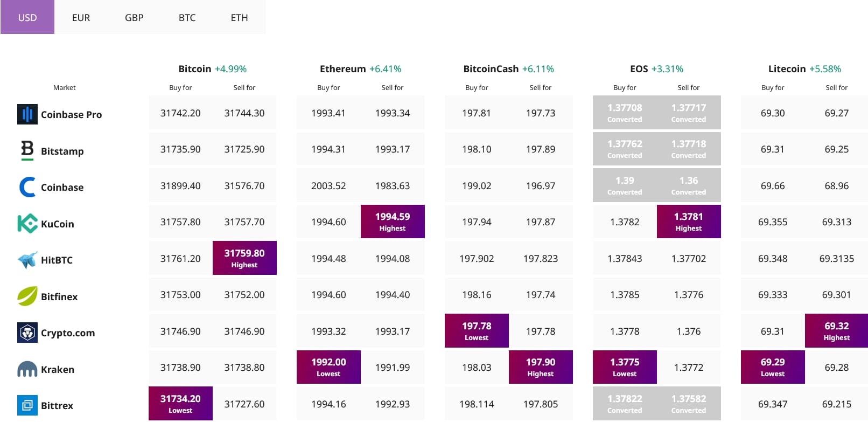Select KuCoin highest EOS sell price 1.3781

[689, 221]
